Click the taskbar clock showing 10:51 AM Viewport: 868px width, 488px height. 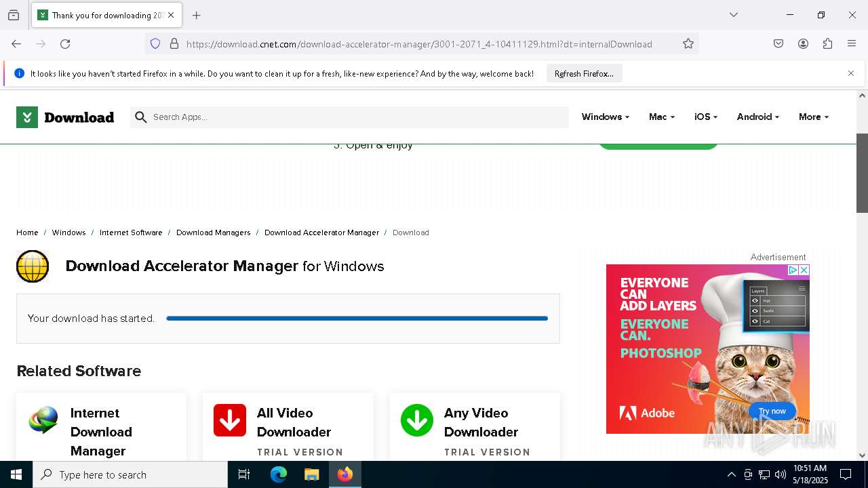point(810,474)
